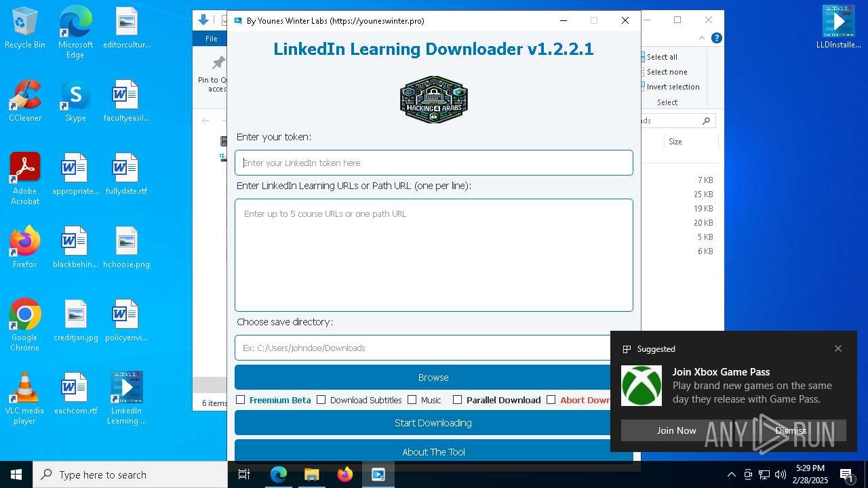The image size is (868, 488).
Task: Select facultyeasil Word document icon
Action: [x=127, y=102]
